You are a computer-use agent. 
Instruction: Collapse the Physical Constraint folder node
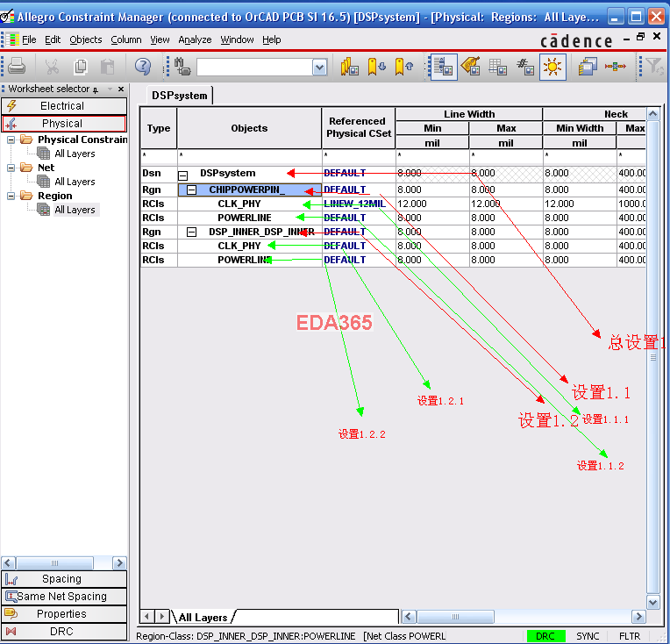pyautogui.click(x=11, y=140)
